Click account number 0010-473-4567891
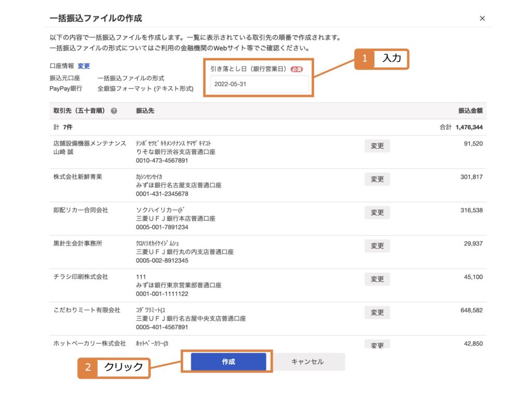532x394 pixels. [x=162, y=160]
